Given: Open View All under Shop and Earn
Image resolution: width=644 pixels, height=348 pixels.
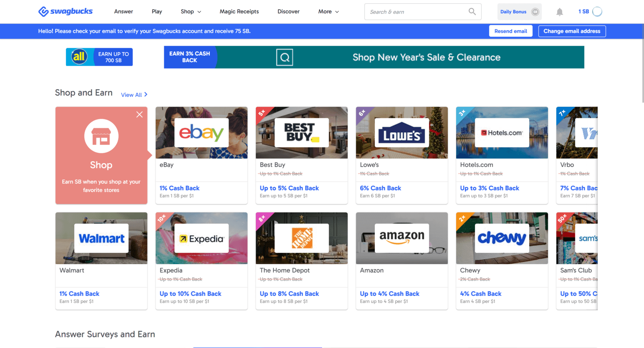Looking at the screenshot, I should [133, 95].
